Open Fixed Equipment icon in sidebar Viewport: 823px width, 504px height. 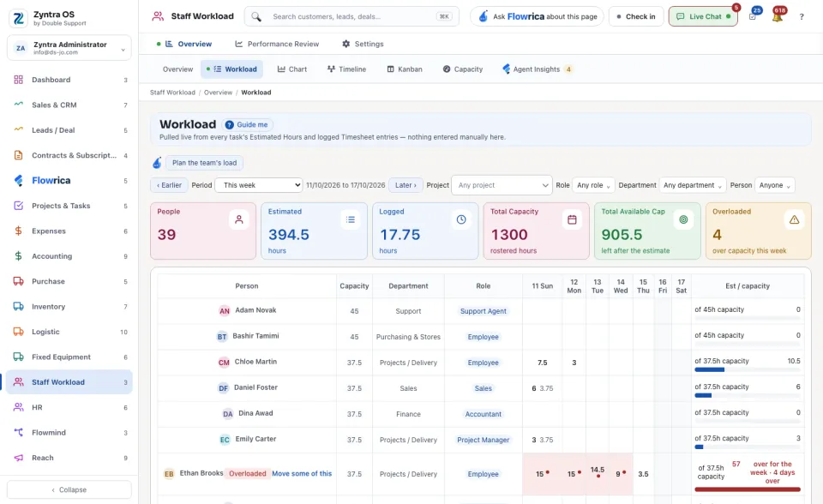[x=18, y=357]
